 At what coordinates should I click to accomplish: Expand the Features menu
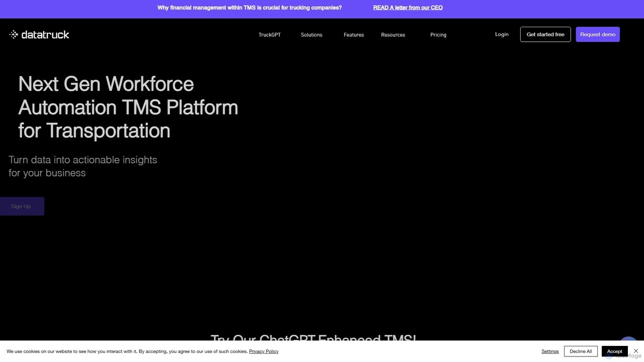coord(354,35)
